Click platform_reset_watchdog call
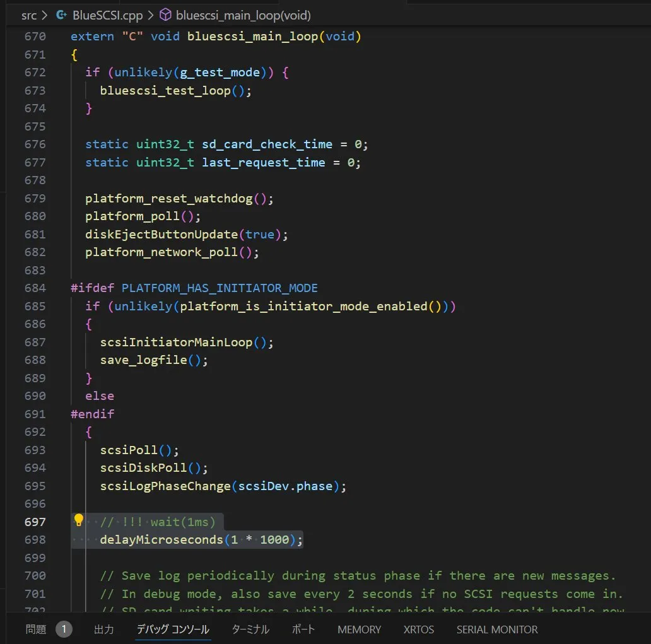 click(169, 199)
